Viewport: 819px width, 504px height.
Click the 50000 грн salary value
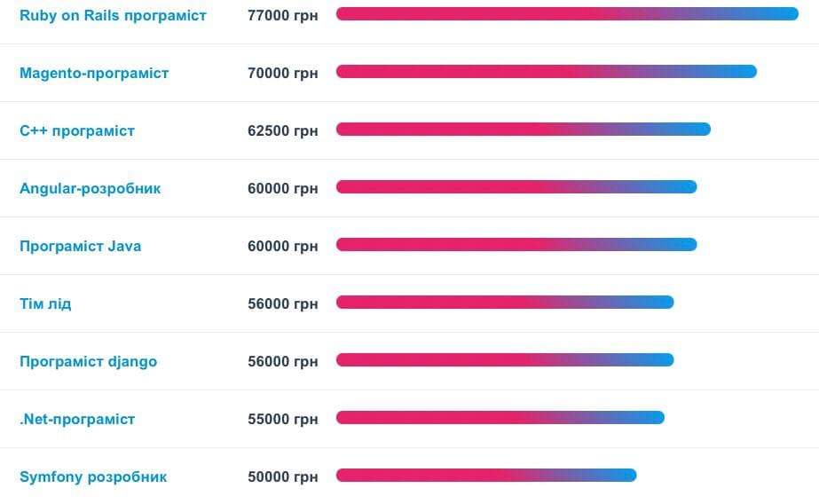click(282, 476)
